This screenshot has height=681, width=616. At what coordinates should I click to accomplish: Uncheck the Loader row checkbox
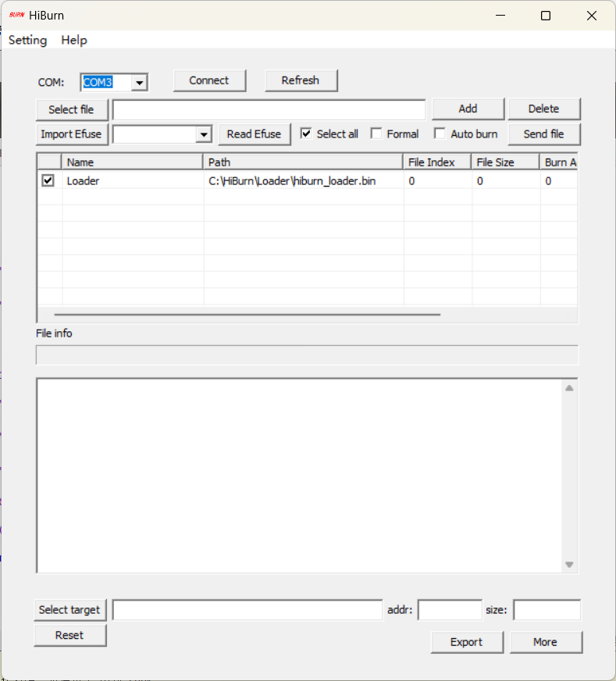tap(48, 180)
